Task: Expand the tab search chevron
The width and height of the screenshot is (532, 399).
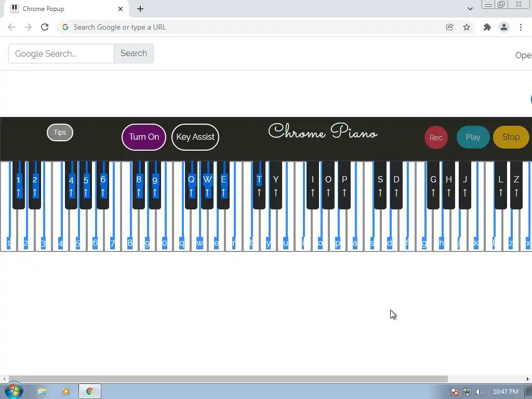Action: click(x=470, y=9)
